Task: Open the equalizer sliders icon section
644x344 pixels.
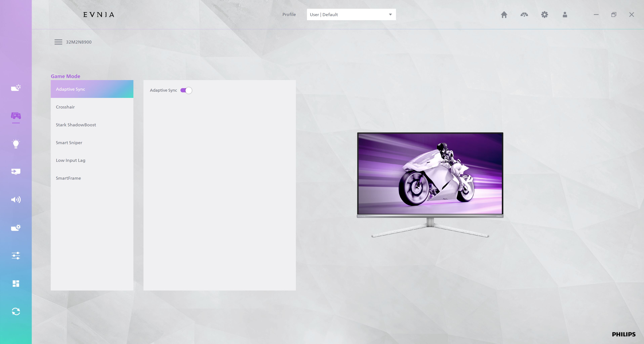Action: [x=16, y=256]
